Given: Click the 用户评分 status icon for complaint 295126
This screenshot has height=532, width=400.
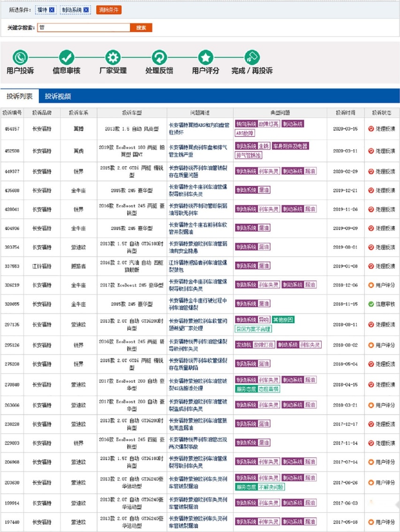Looking at the screenshot, I should (x=371, y=345).
